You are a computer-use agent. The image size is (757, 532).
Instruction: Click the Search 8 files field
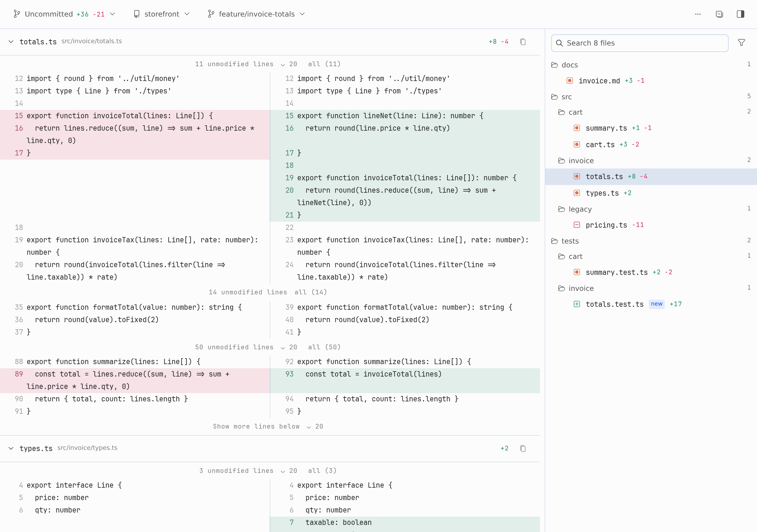click(640, 43)
